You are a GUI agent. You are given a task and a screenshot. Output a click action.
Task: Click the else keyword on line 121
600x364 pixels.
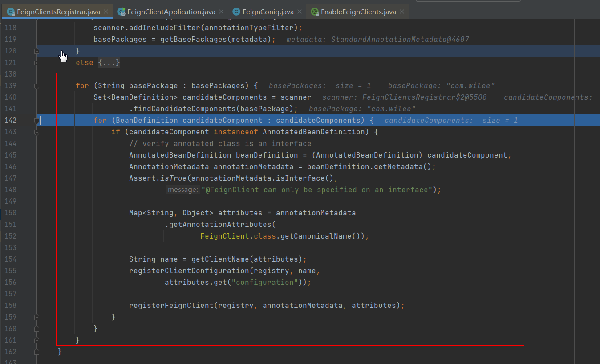coord(85,63)
